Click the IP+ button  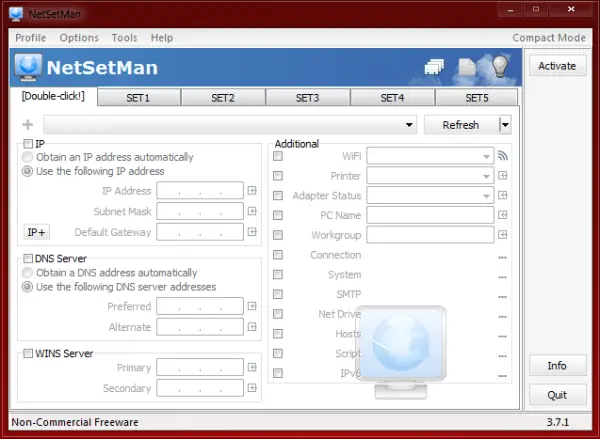click(x=36, y=232)
